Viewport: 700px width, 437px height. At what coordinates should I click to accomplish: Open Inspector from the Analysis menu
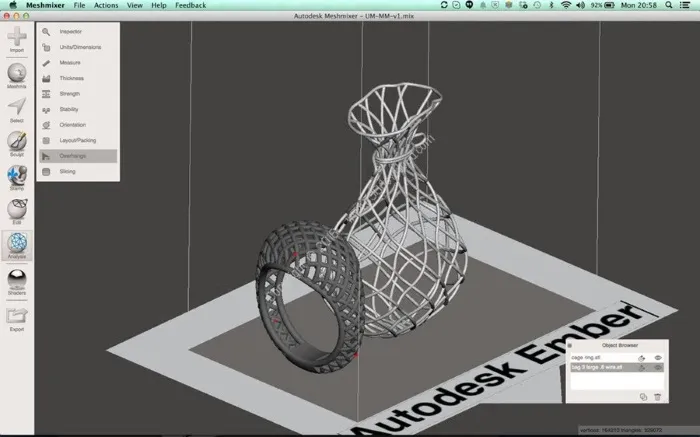[x=78, y=32]
